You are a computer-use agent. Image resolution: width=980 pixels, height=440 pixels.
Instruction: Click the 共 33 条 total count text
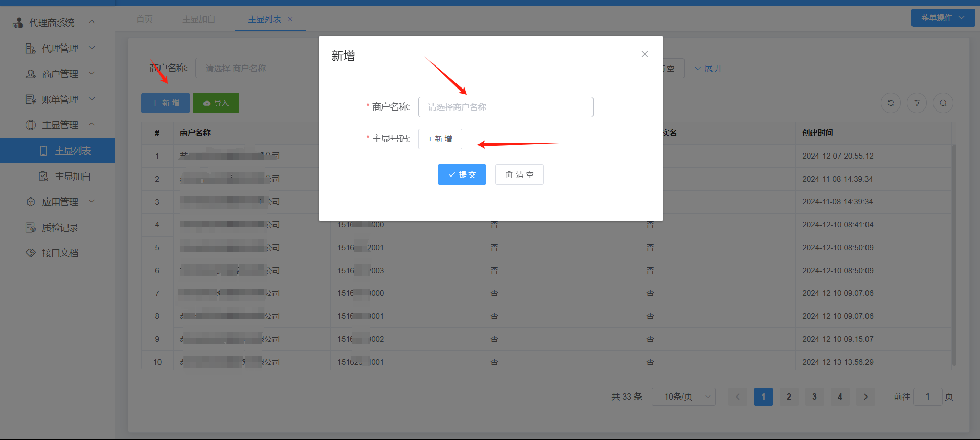627,397
